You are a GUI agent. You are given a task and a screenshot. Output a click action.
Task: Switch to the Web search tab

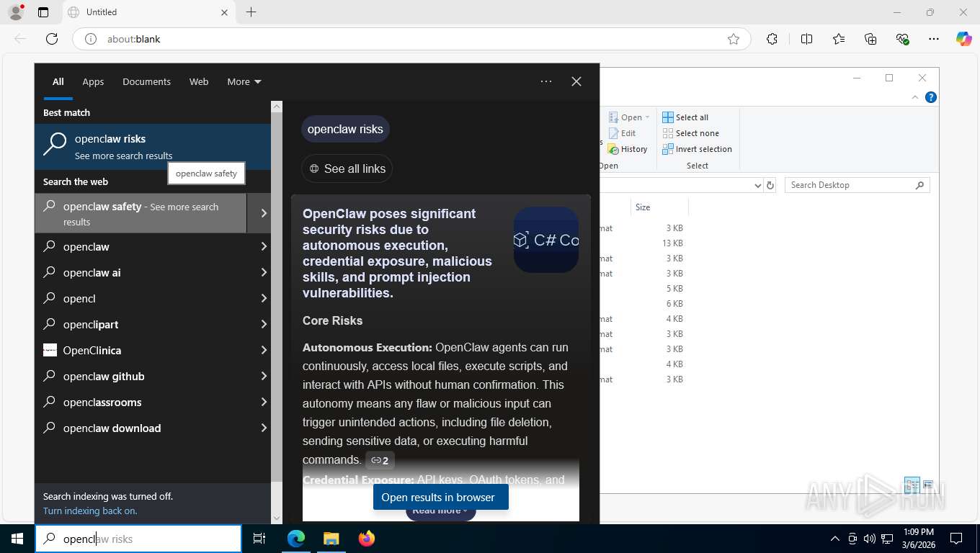tap(199, 81)
